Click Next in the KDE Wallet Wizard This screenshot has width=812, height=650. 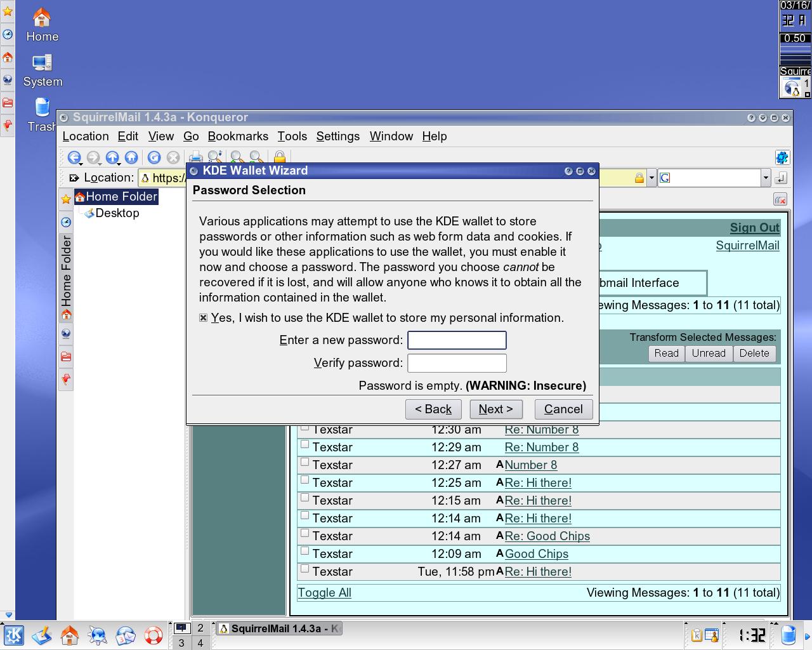tap(495, 409)
